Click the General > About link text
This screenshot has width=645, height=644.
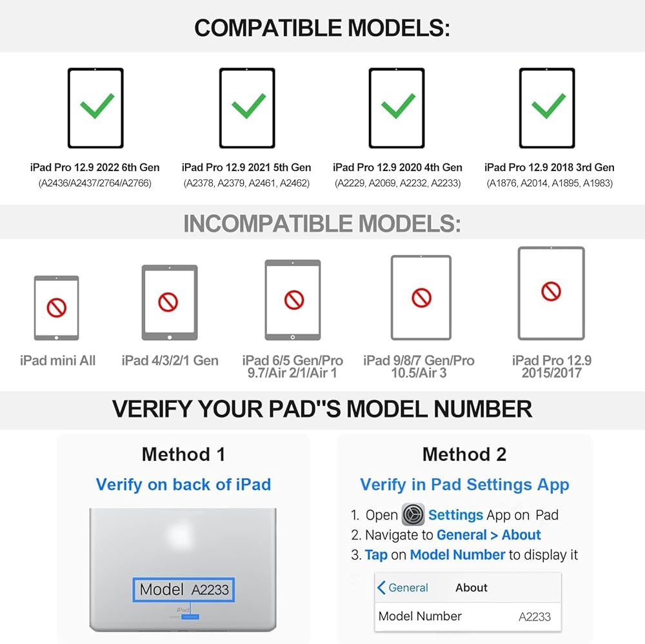[488, 535]
